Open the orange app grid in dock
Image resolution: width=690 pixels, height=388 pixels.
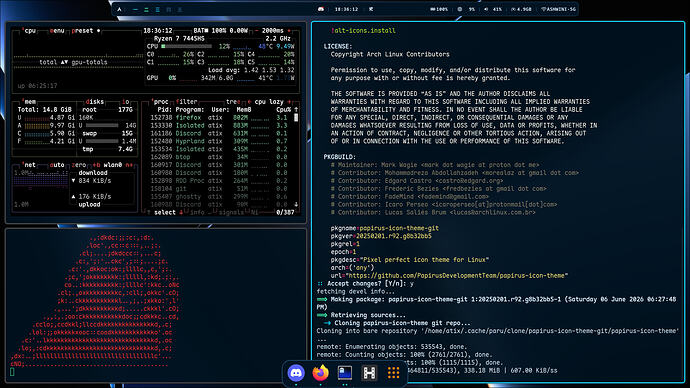tap(393, 373)
